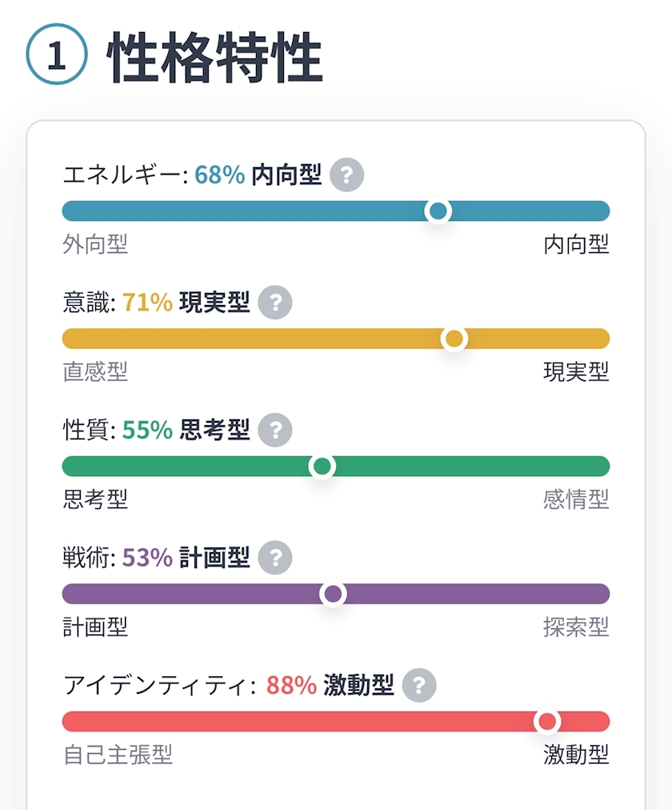Viewport: 672px width, 810px height.
Task: Click the blue エネルギー slider handle
Action: click(x=438, y=211)
